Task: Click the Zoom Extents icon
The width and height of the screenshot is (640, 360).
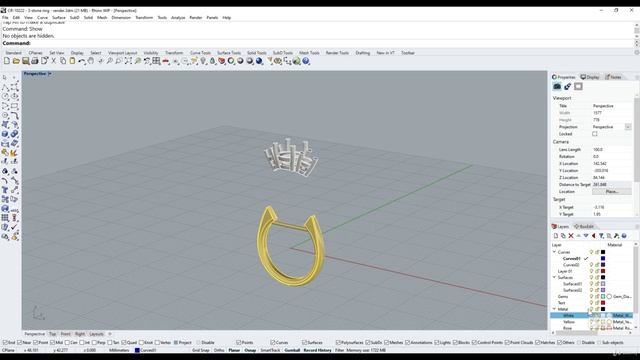Action: click(x=128, y=61)
